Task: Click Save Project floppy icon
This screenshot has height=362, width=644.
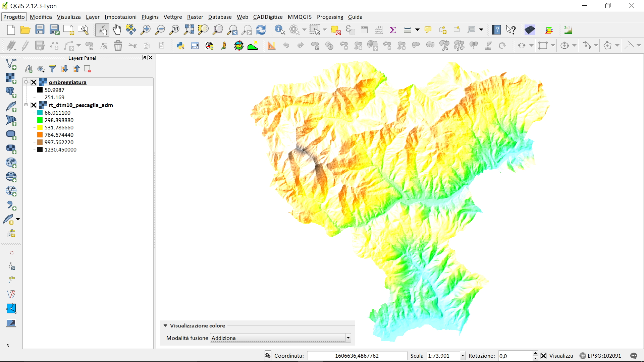Action: click(40, 30)
